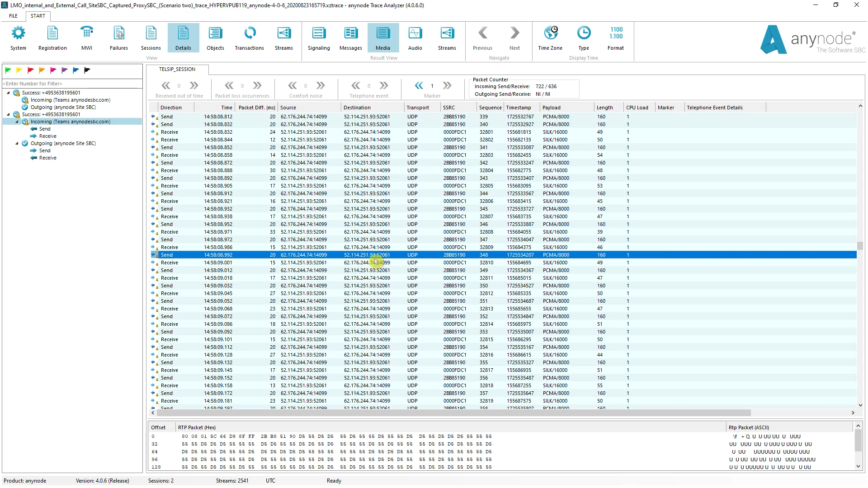This screenshot has width=868, height=488.
Task: Jump to next Received out of time
Action: tap(194, 85)
